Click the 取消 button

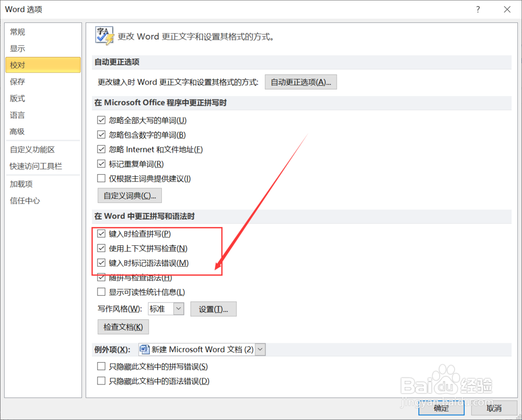[494, 408]
